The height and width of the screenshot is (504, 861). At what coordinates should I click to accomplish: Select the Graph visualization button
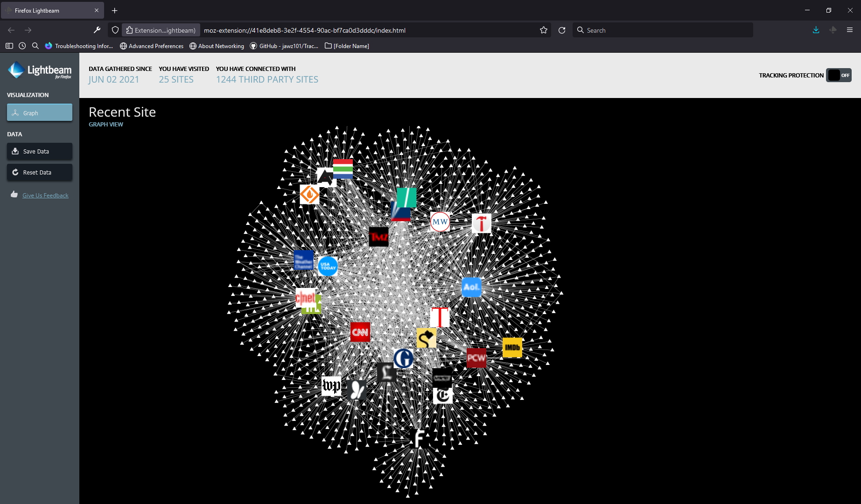(40, 112)
